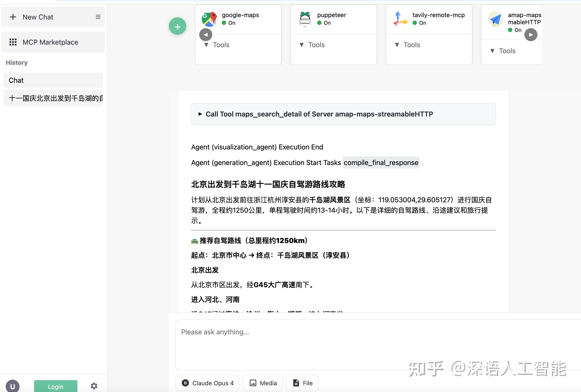This screenshot has width=581, height=392.
Task: Click the Login button
Action: [55, 387]
